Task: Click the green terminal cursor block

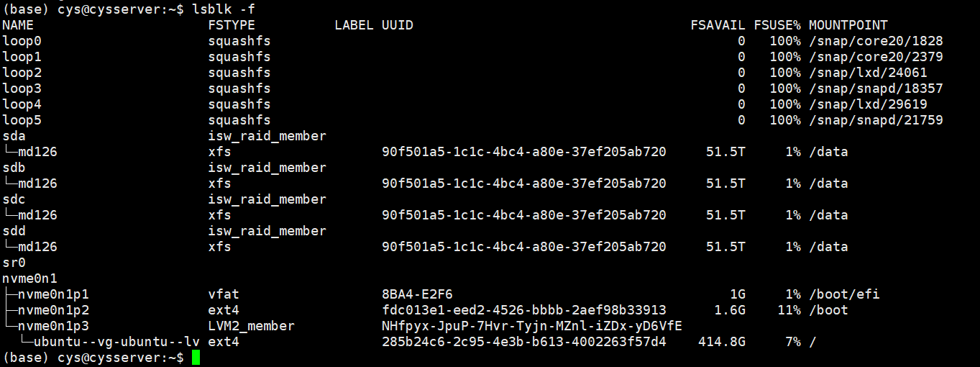Action: tap(196, 358)
